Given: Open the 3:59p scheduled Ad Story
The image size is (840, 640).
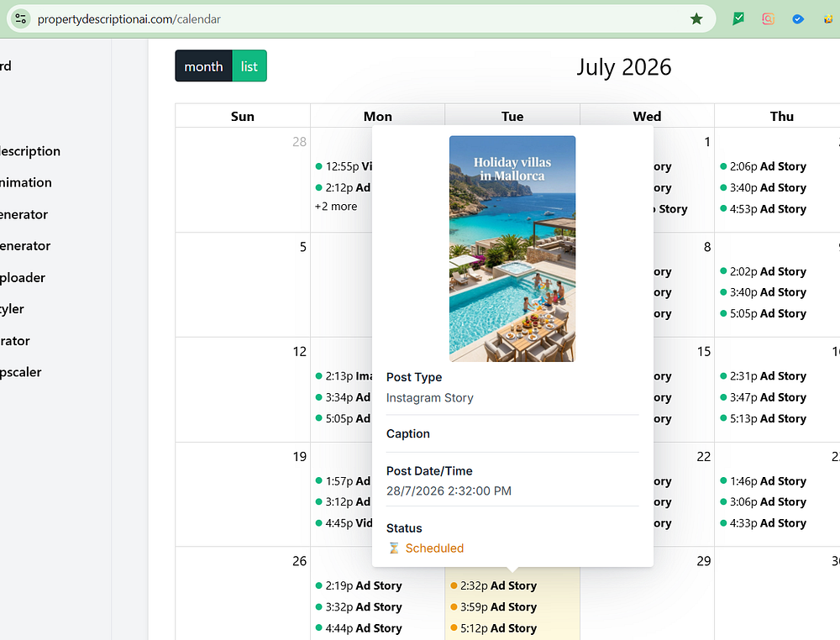Looking at the screenshot, I should click(x=493, y=606).
